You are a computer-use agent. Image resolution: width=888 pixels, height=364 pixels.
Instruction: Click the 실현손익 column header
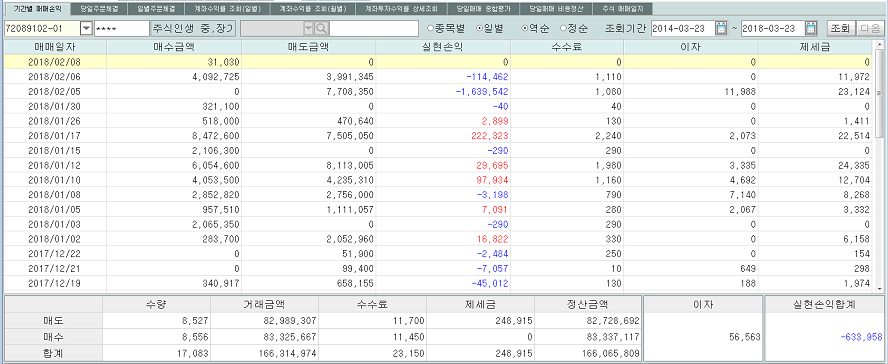pos(443,47)
